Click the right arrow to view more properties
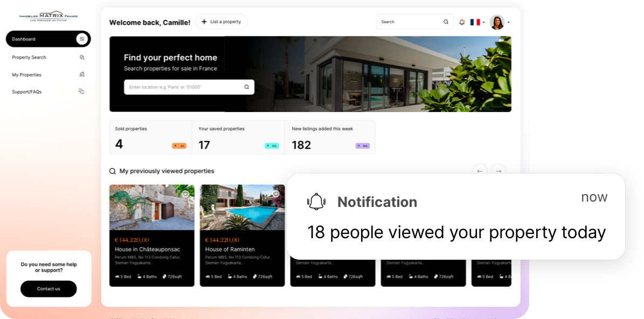The width and height of the screenshot is (644, 319). coord(498,171)
